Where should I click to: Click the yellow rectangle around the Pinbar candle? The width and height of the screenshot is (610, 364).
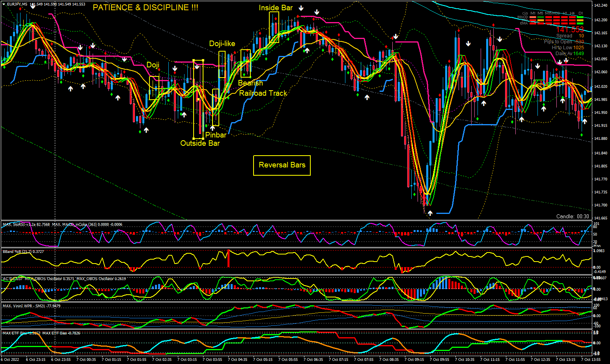tap(216, 107)
